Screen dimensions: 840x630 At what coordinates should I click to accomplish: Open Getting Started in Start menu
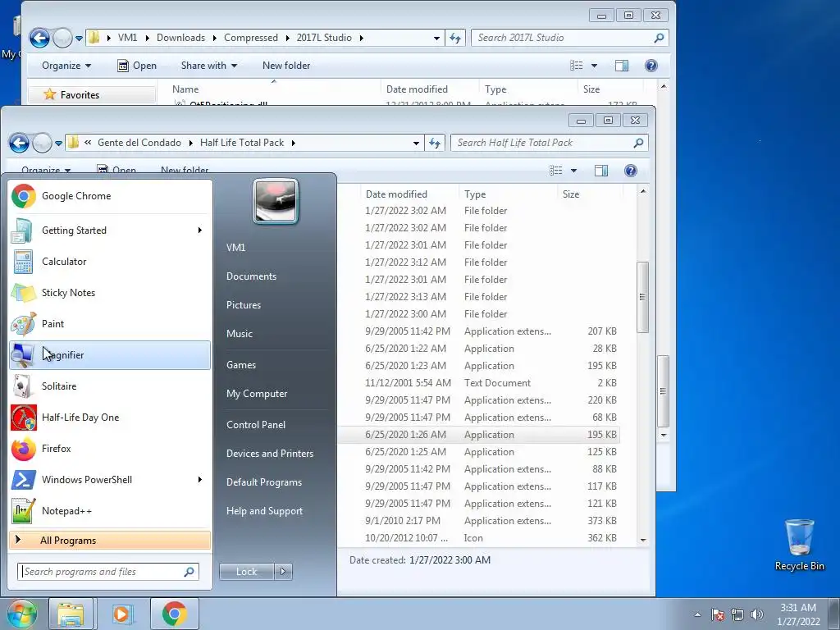click(x=110, y=231)
